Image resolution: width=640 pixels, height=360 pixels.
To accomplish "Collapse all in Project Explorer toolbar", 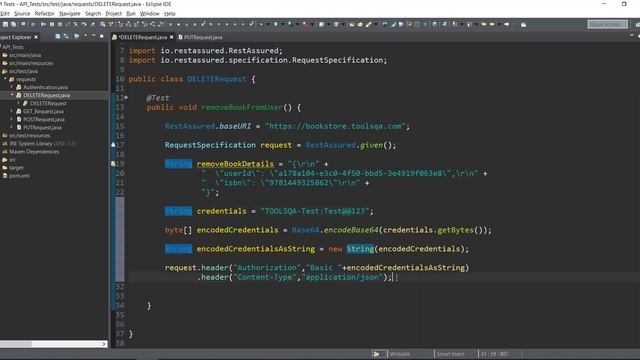I will pos(58,37).
